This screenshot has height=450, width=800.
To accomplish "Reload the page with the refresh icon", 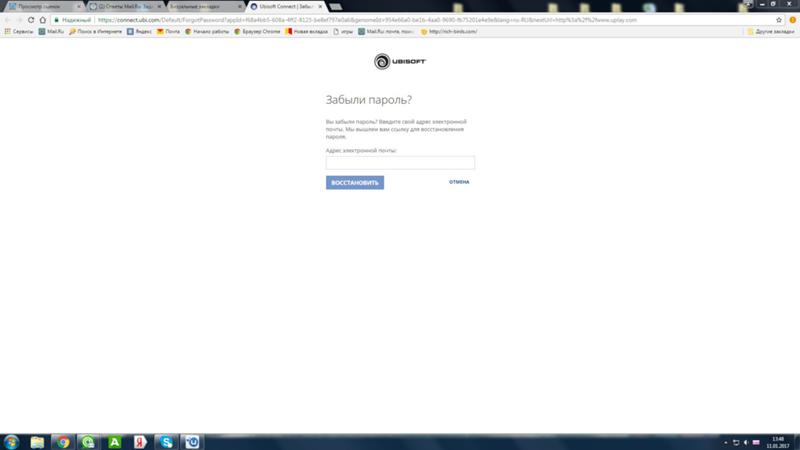I will click(31, 20).
